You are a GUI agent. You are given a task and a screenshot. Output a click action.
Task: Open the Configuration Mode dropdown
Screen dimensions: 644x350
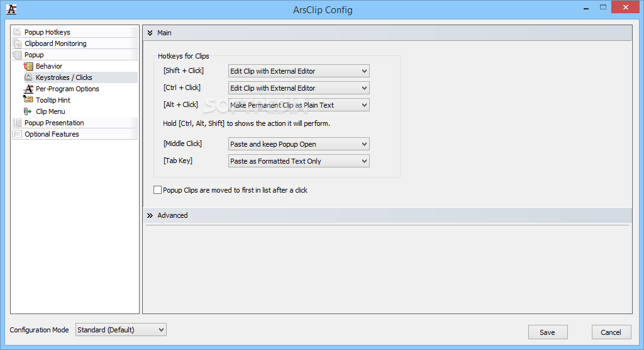(x=121, y=330)
